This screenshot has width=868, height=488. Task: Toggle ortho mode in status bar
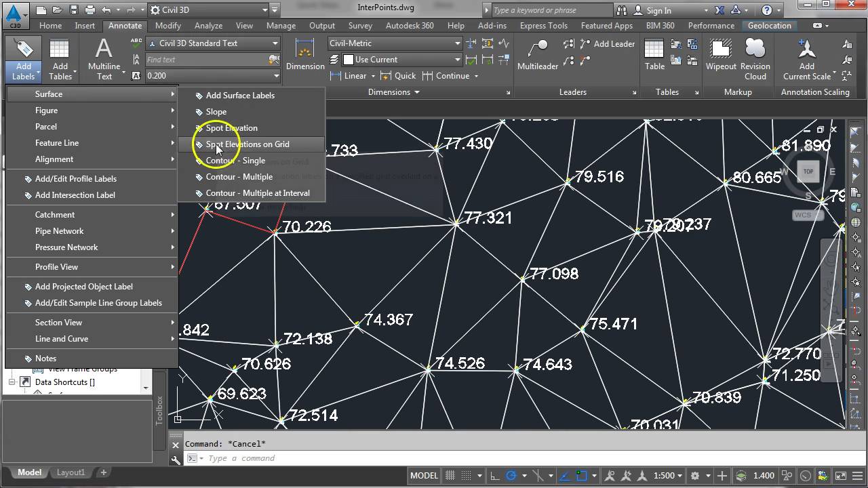pyautogui.click(x=494, y=475)
